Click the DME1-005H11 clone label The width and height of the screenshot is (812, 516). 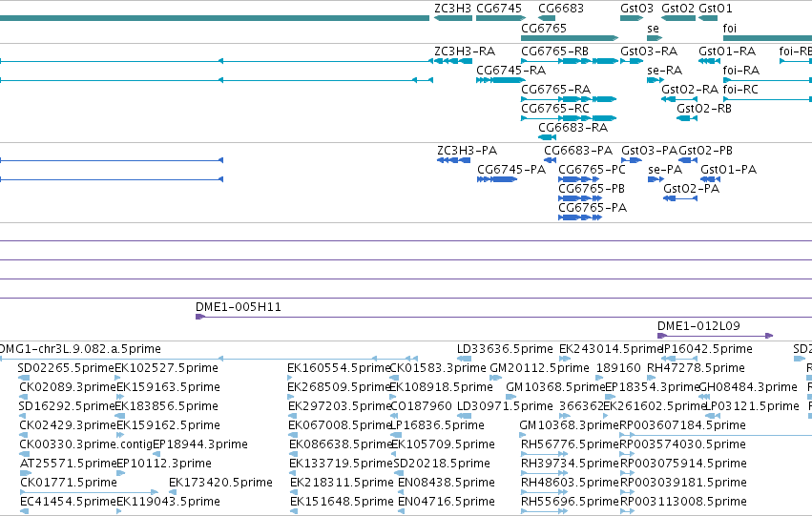tap(239, 307)
